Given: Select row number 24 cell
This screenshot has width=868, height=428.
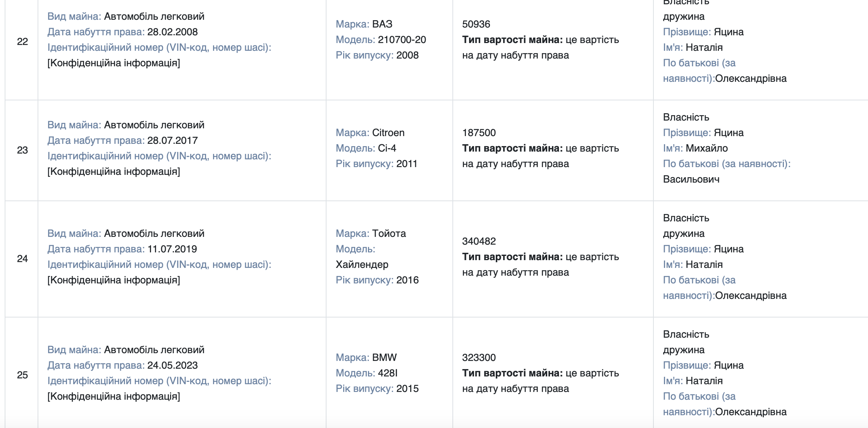Looking at the screenshot, I should tap(22, 259).
